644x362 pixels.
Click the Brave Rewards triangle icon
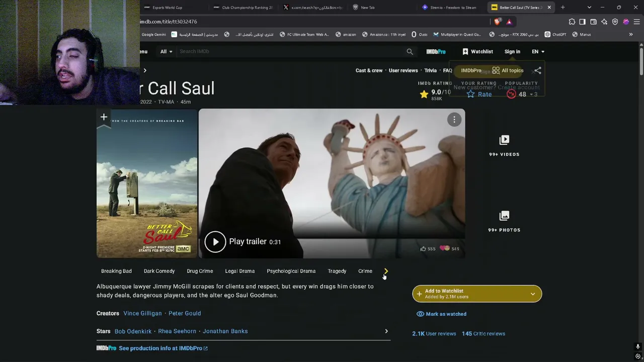509,22
